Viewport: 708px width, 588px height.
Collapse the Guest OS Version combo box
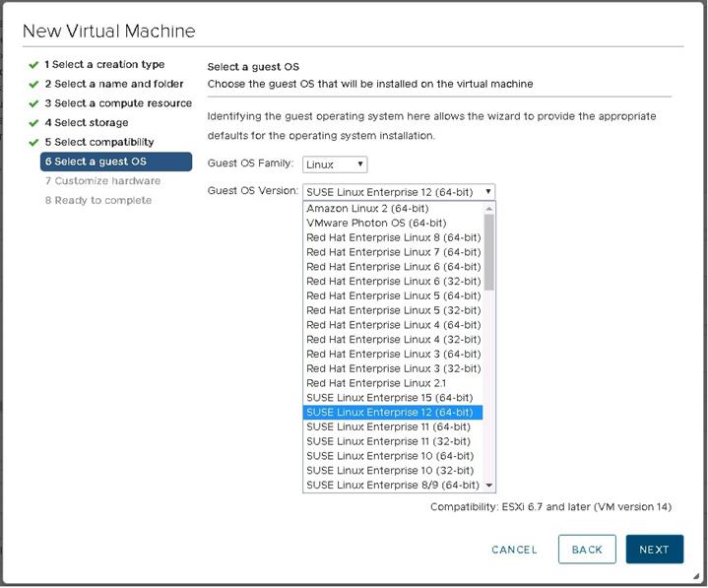[399, 192]
